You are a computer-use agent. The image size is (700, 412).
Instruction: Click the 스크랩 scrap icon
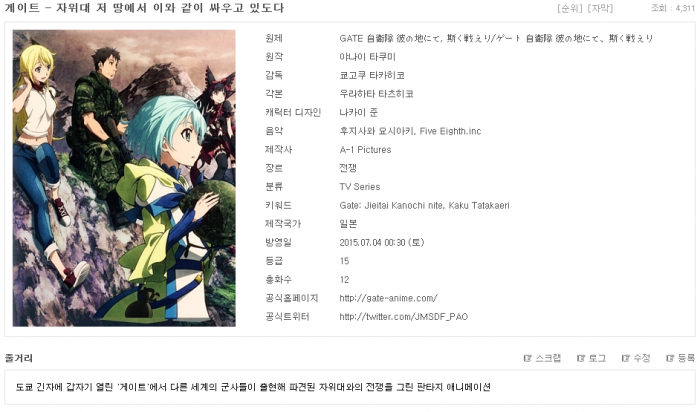tap(527, 358)
